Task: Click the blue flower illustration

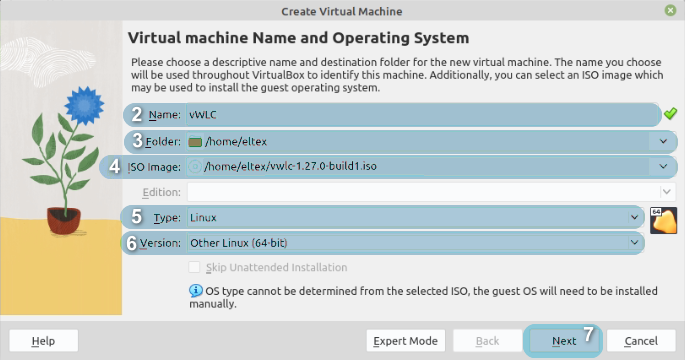Action: click(x=84, y=105)
